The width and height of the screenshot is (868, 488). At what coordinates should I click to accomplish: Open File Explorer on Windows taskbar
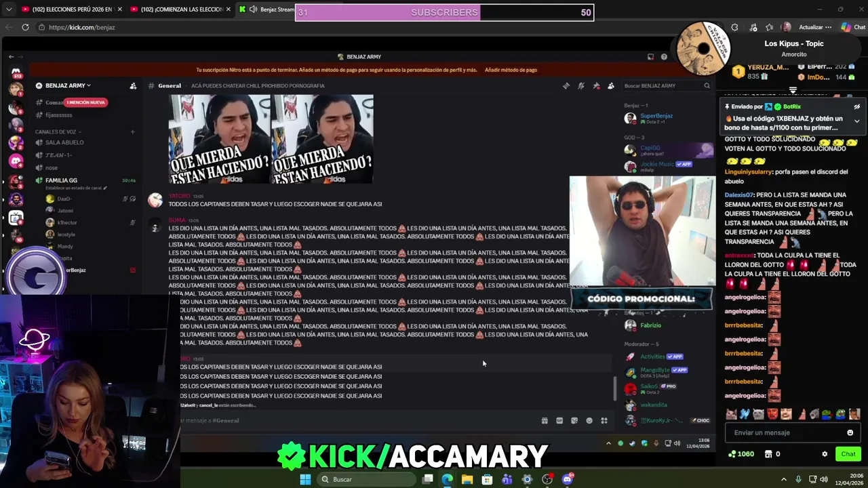point(467,479)
